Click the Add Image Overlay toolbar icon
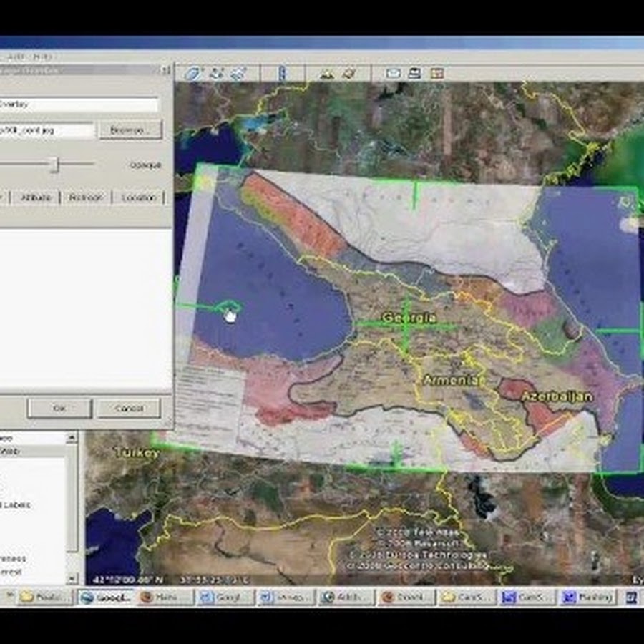The height and width of the screenshot is (644, 644). point(238,74)
